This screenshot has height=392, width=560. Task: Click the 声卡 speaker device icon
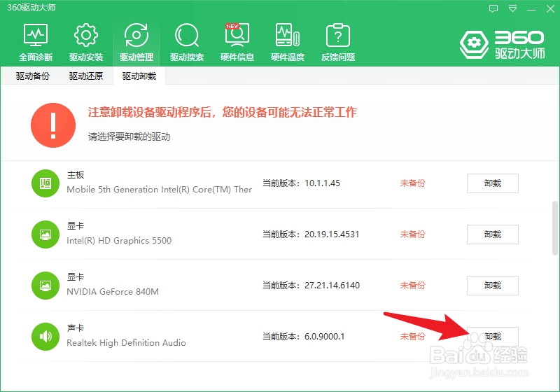[x=45, y=337]
